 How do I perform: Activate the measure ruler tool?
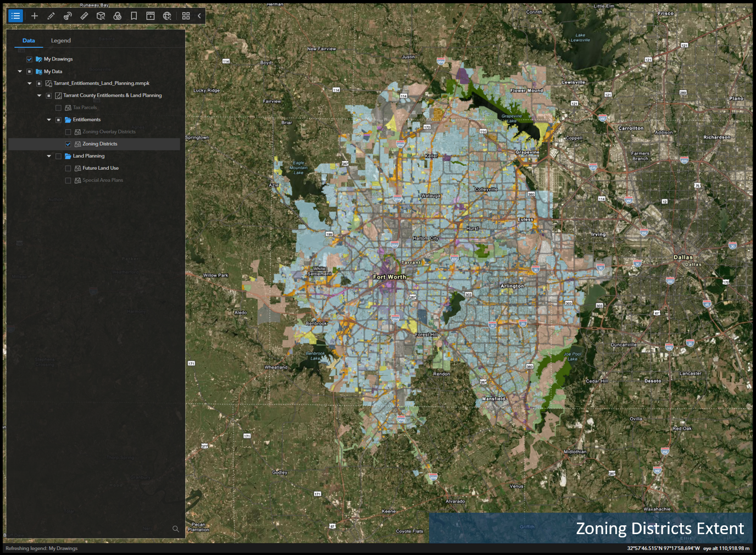84,16
